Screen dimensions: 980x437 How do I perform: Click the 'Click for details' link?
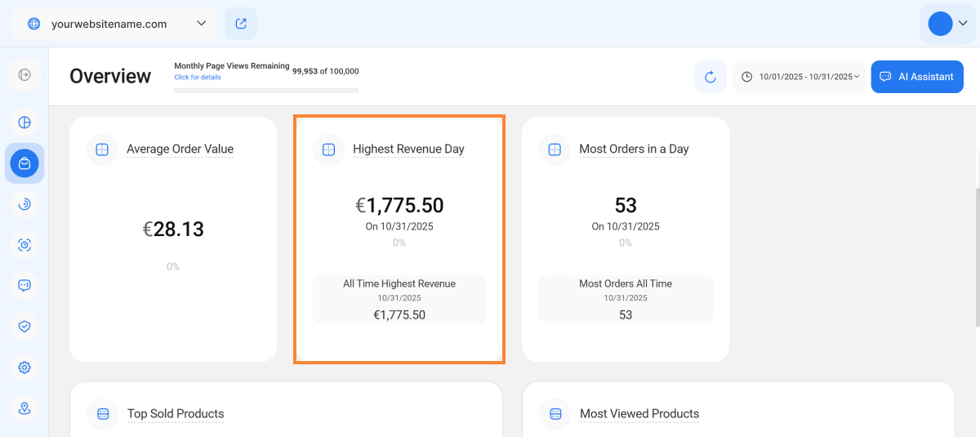point(197,78)
